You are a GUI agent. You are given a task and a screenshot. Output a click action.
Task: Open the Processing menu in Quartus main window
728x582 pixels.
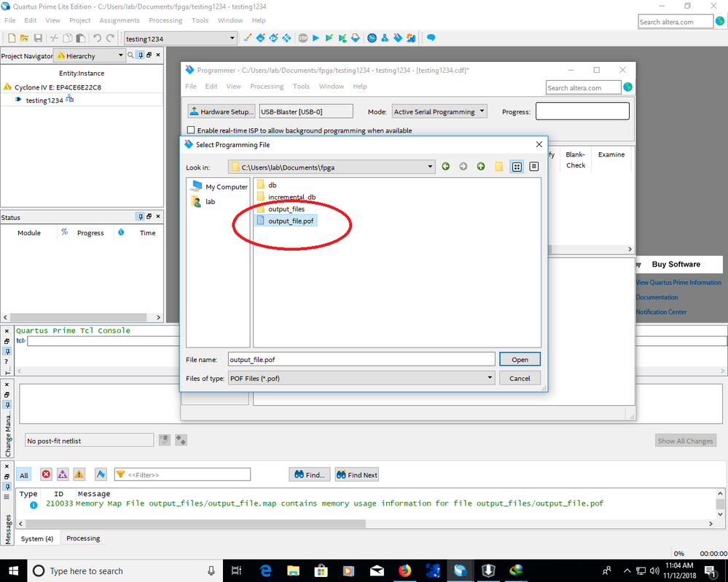(x=165, y=20)
